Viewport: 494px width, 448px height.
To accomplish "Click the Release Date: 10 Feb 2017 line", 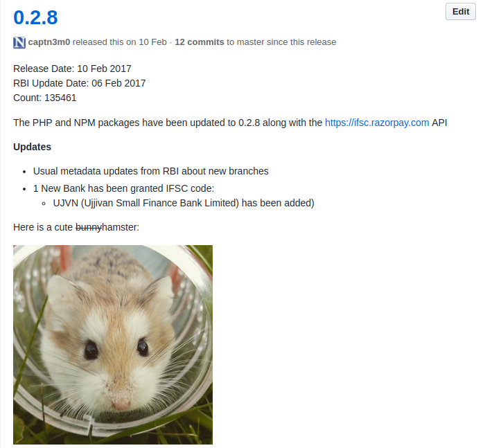I will 72,69.
